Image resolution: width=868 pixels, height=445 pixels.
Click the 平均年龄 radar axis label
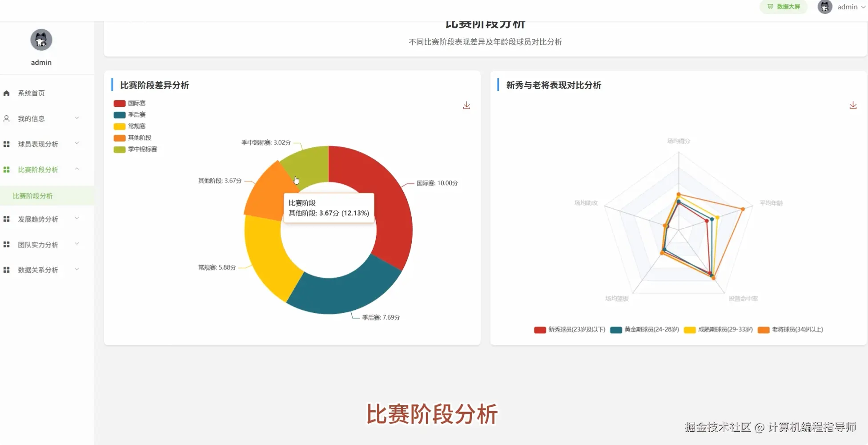coord(771,203)
